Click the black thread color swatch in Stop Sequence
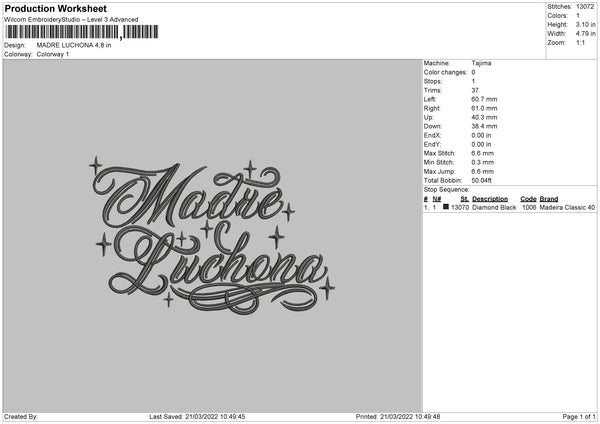 [x=446, y=207]
